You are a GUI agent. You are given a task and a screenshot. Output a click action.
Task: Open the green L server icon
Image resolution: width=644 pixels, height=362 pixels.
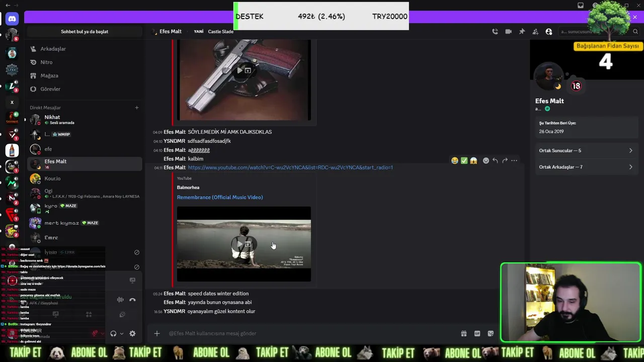[x=12, y=86]
